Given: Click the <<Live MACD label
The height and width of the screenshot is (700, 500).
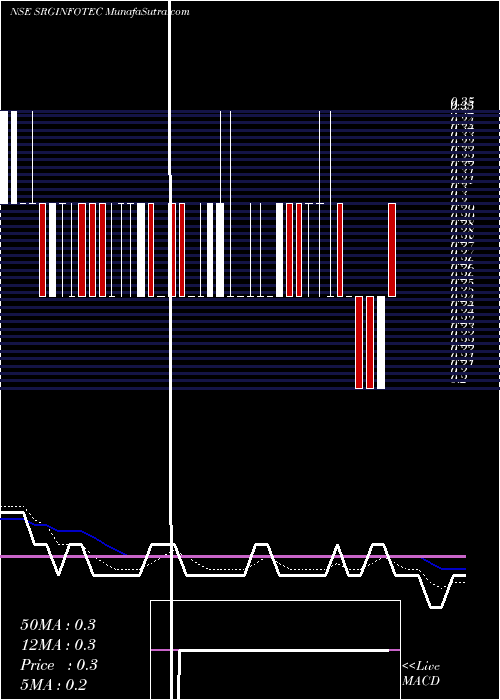Looking at the screenshot, I should (421, 674).
